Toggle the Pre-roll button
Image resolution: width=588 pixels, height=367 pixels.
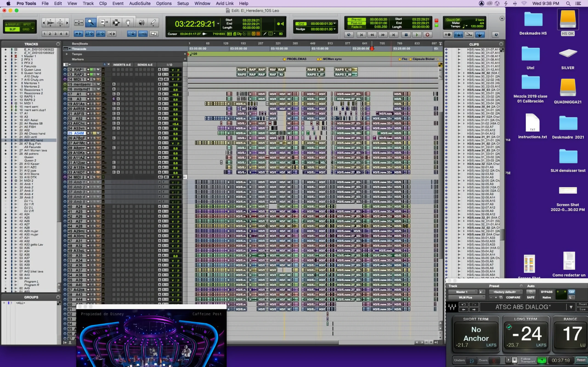(356, 19)
